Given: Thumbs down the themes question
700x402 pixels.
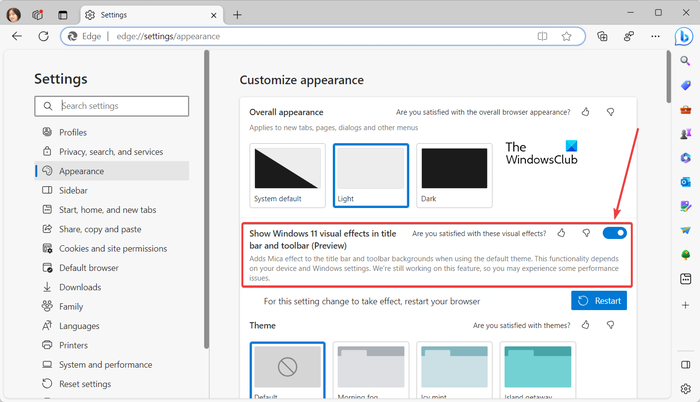Looking at the screenshot, I should pos(610,325).
